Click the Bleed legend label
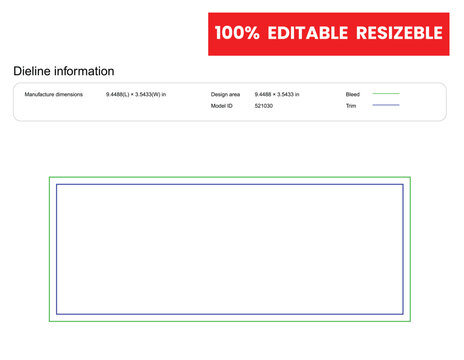 click(353, 94)
